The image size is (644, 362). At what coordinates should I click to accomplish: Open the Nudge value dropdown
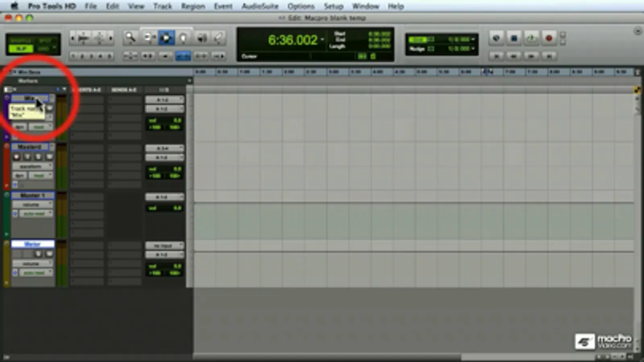click(473, 49)
